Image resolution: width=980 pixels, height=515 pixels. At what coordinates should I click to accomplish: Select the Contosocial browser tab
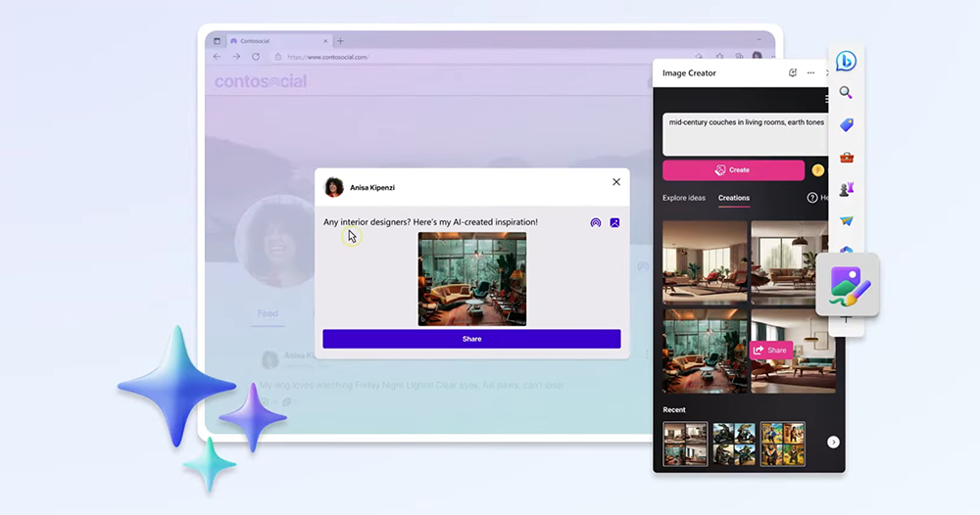point(278,41)
